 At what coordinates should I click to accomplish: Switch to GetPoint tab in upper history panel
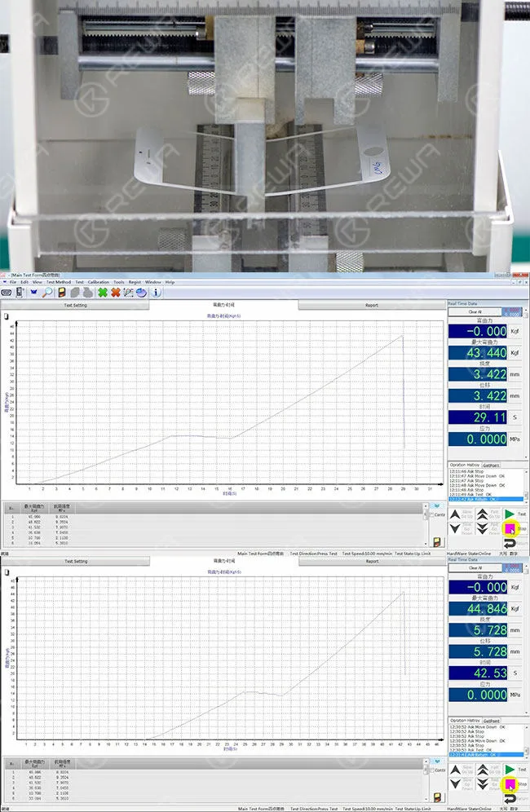point(491,465)
